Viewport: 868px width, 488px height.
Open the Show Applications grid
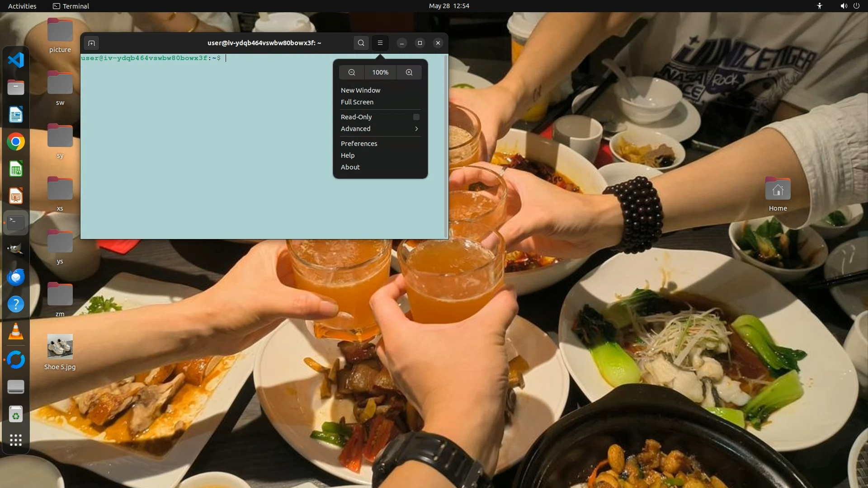click(x=16, y=440)
